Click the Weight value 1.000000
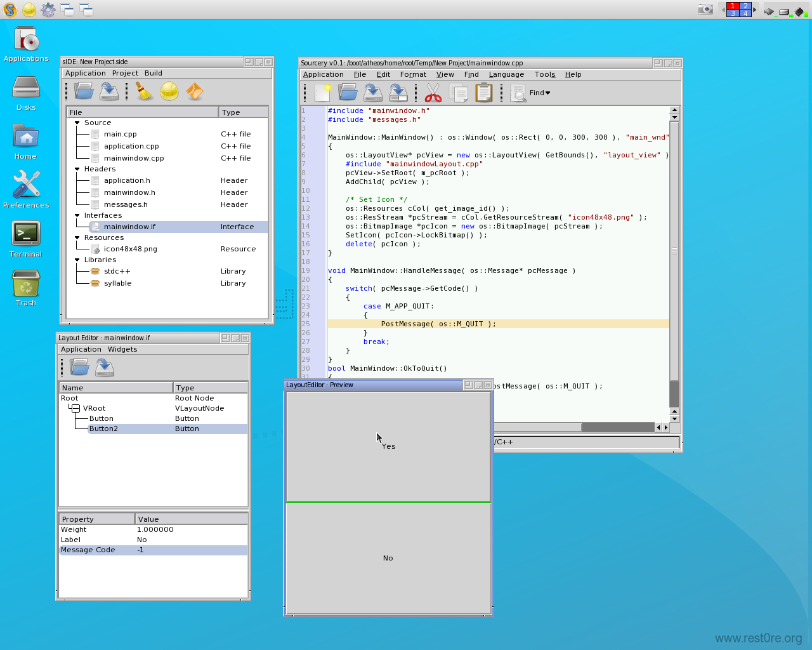812x650 pixels. (x=155, y=530)
